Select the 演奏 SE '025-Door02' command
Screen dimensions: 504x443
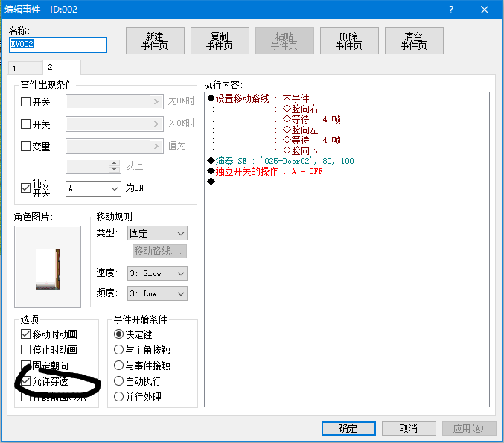point(281,161)
